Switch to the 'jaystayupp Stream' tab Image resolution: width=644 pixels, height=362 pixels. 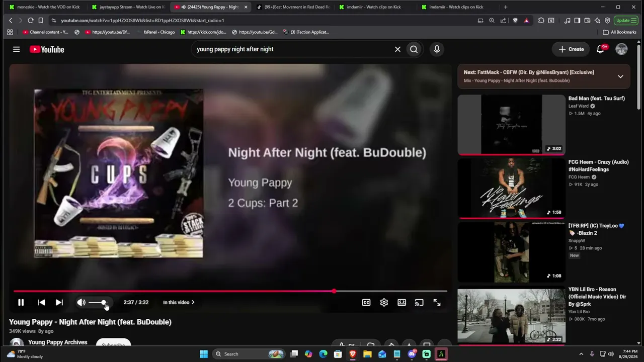(128, 7)
